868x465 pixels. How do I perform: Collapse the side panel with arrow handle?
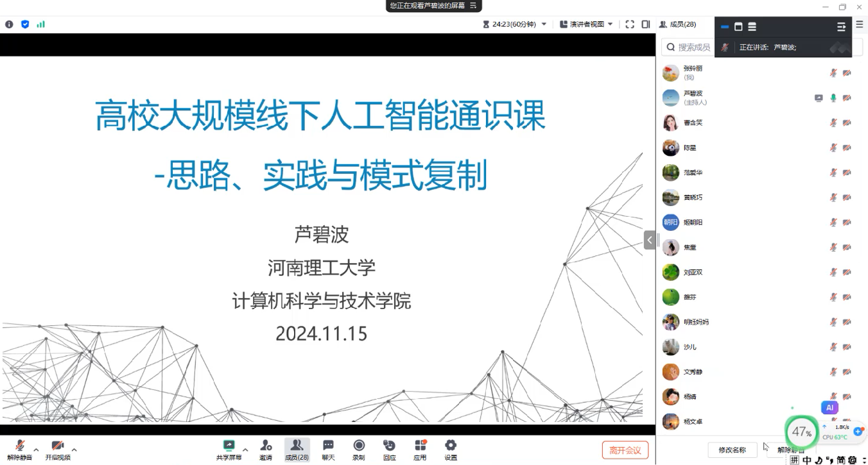point(650,240)
